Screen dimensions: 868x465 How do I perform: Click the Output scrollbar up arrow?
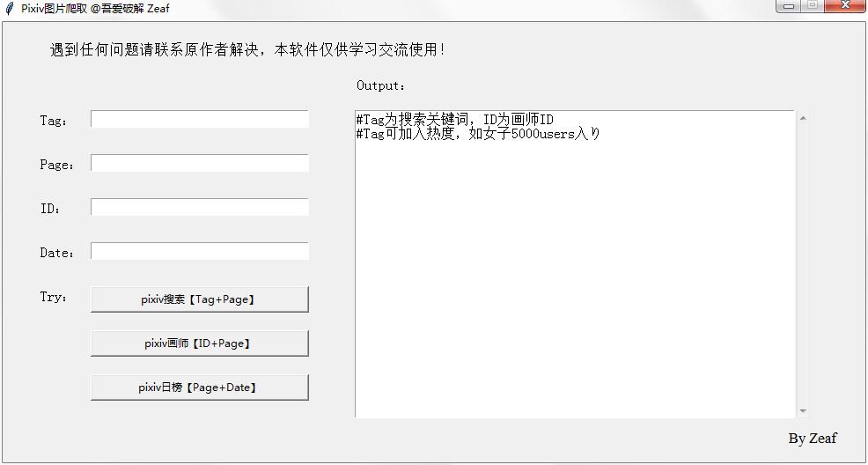(803, 118)
